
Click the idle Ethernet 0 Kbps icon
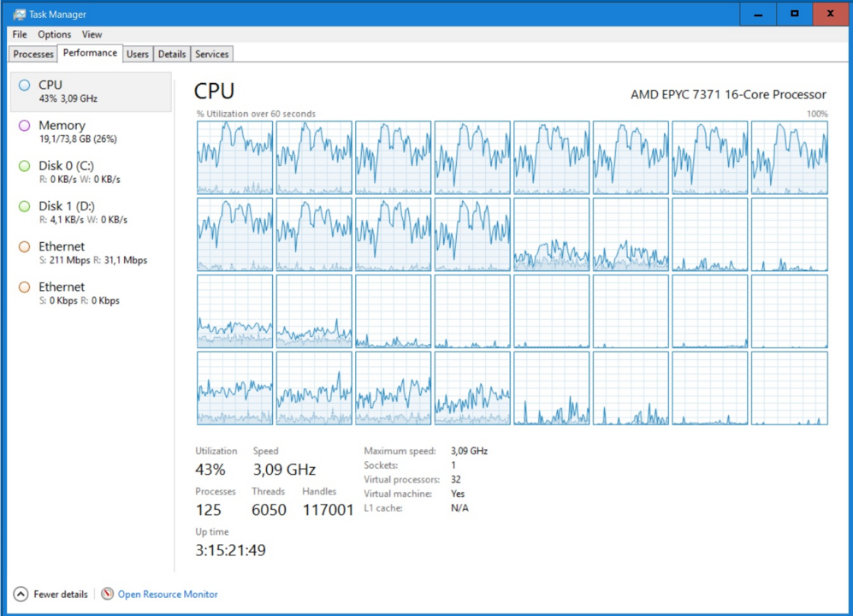(x=24, y=287)
